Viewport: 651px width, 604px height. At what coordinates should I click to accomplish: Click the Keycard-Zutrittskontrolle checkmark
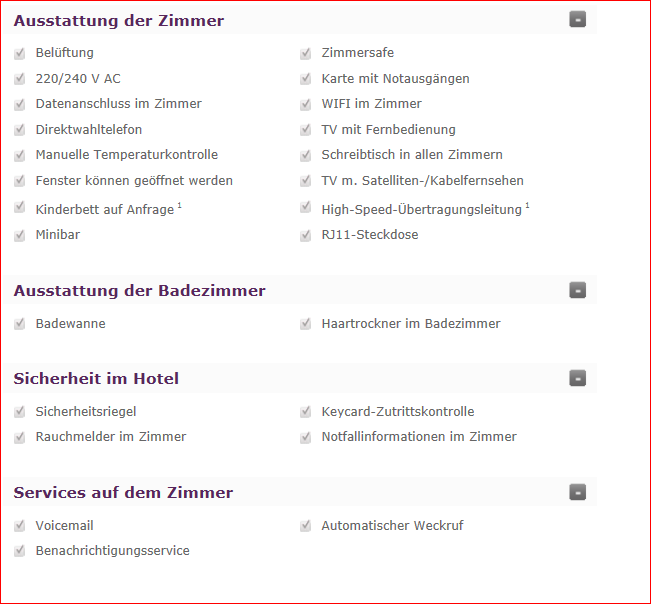click(x=306, y=411)
